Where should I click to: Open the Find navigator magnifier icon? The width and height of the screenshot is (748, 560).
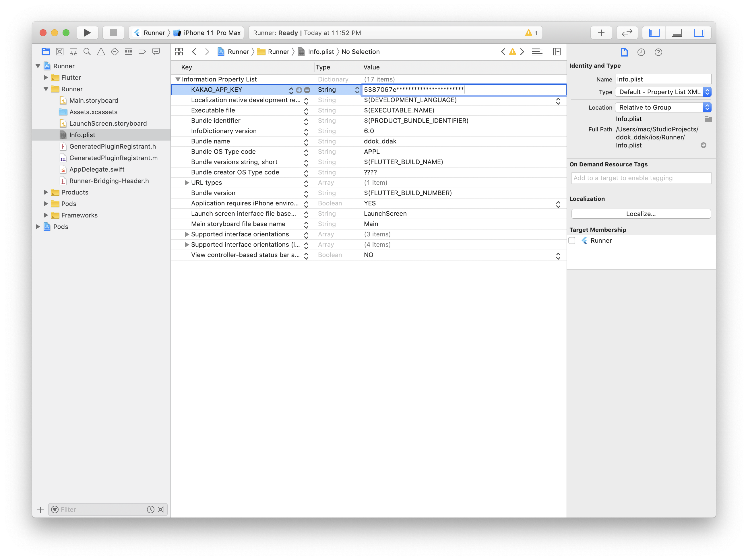click(x=87, y=52)
